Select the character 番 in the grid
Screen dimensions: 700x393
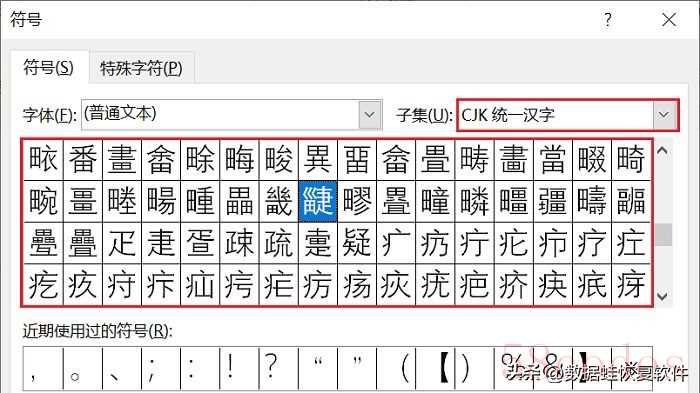pos(83,159)
